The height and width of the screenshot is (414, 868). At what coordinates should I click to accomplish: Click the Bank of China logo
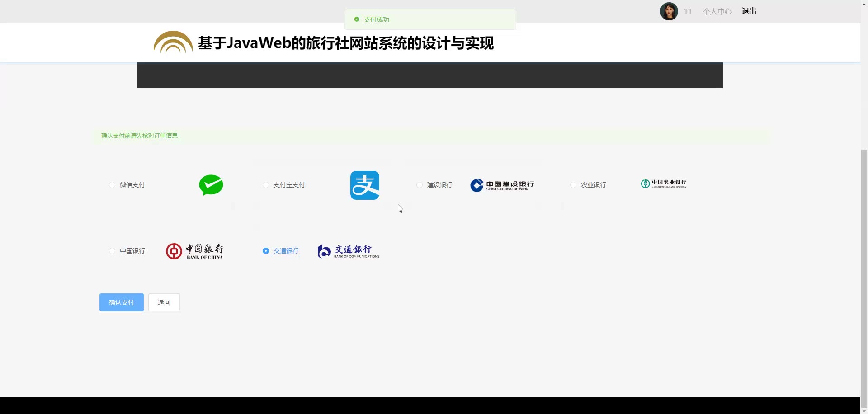(194, 251)
